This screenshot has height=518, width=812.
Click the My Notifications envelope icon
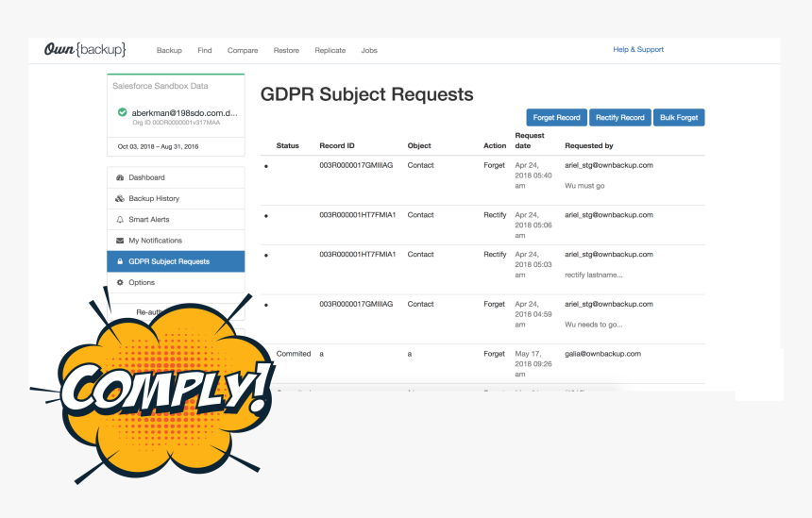coord(120,241)
